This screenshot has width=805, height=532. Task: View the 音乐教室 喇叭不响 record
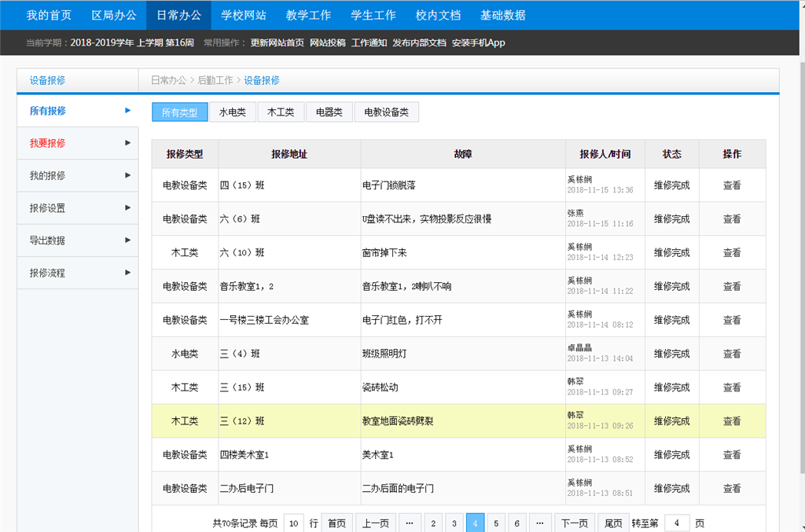tap(732, 286)
